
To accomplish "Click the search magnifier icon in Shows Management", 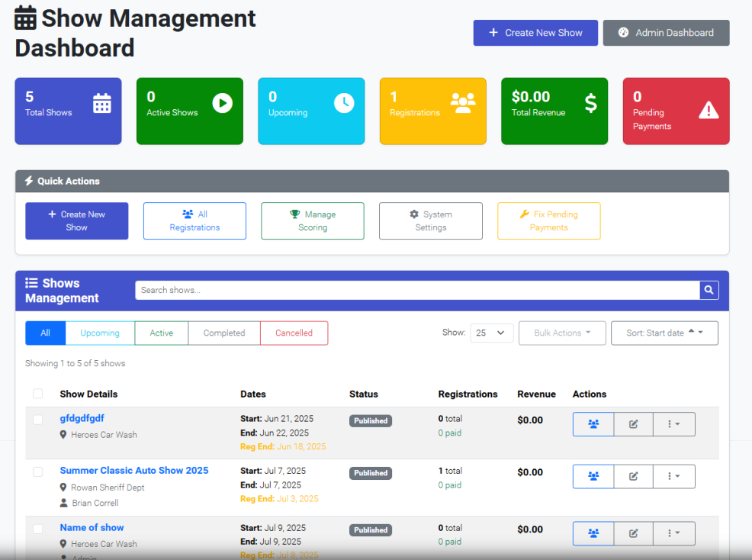I will [709, 290].
